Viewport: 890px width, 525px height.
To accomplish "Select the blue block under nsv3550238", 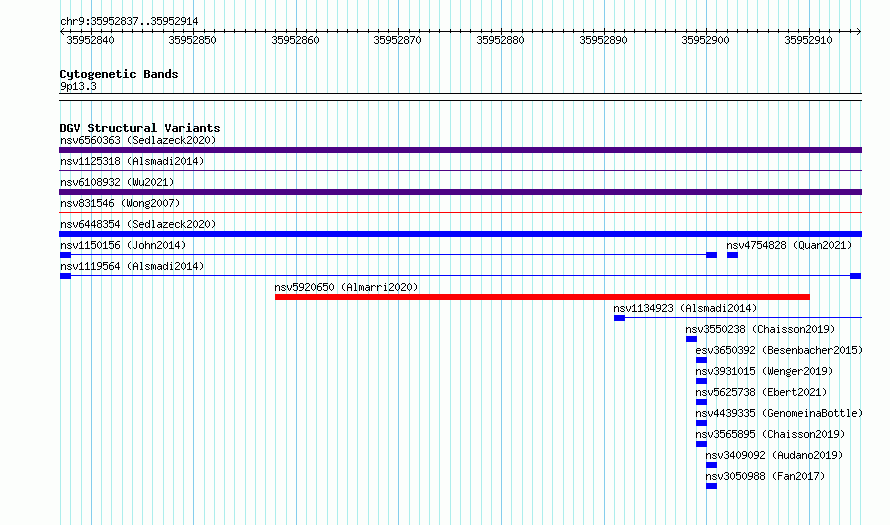I will click(691, 339).
